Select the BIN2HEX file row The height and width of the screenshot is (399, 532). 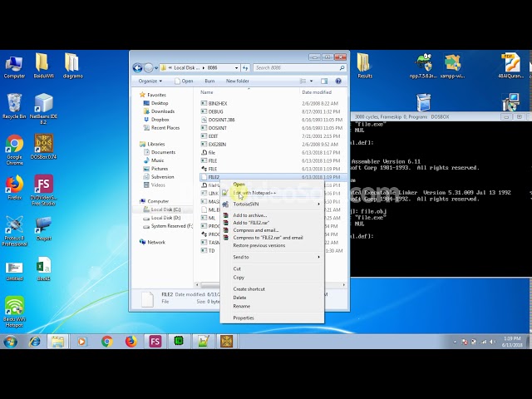click(x=272, y=103)
